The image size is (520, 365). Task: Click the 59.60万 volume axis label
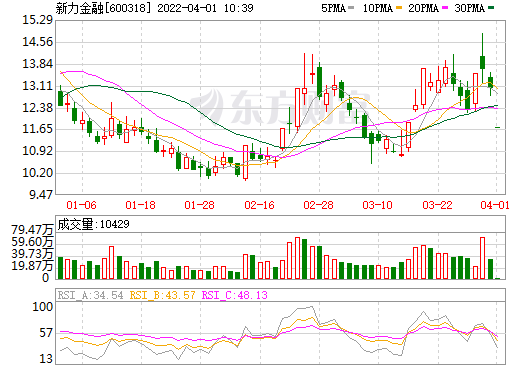(x=32, y=242)
